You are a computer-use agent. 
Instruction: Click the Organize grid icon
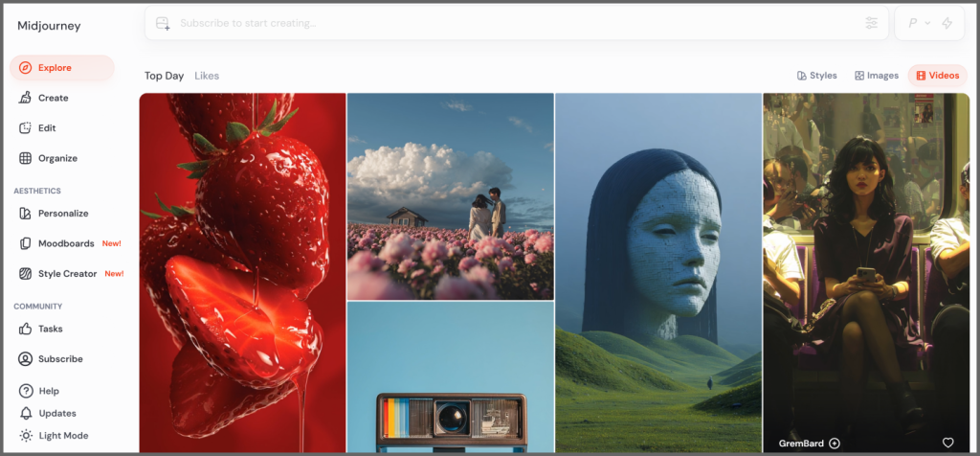(x=25, y=158)
